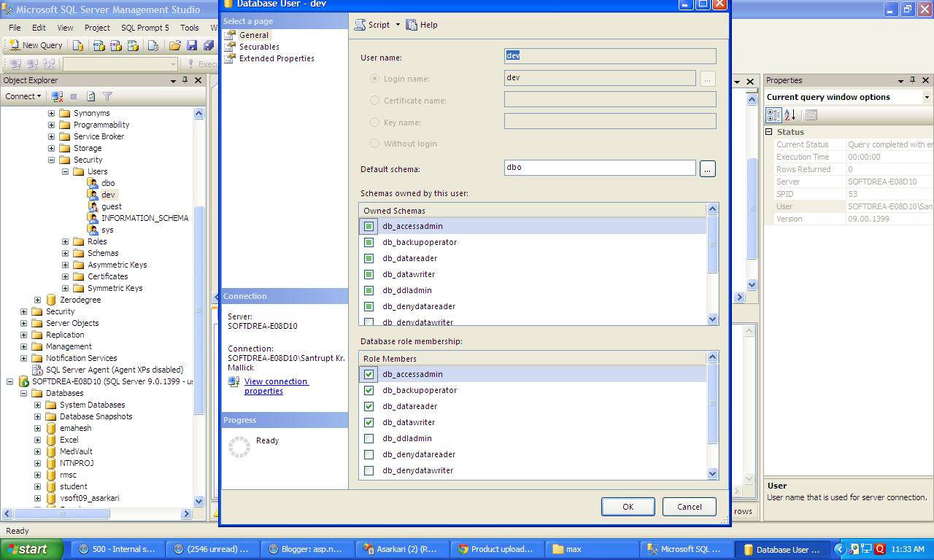Click the Save floppy disk icon

pos(193,45)
